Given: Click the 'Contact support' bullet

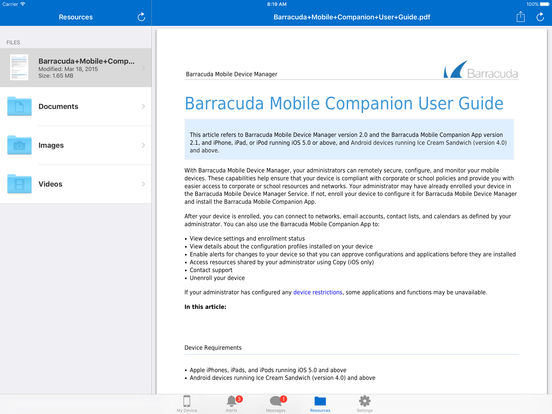Looking at the screenshot, I should 211,270.
